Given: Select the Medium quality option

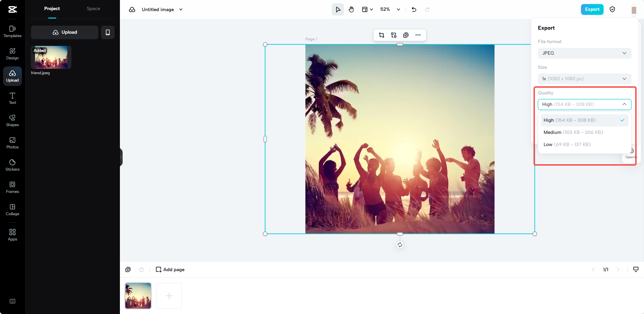Looking at the screenshot, I should point(573,132).
